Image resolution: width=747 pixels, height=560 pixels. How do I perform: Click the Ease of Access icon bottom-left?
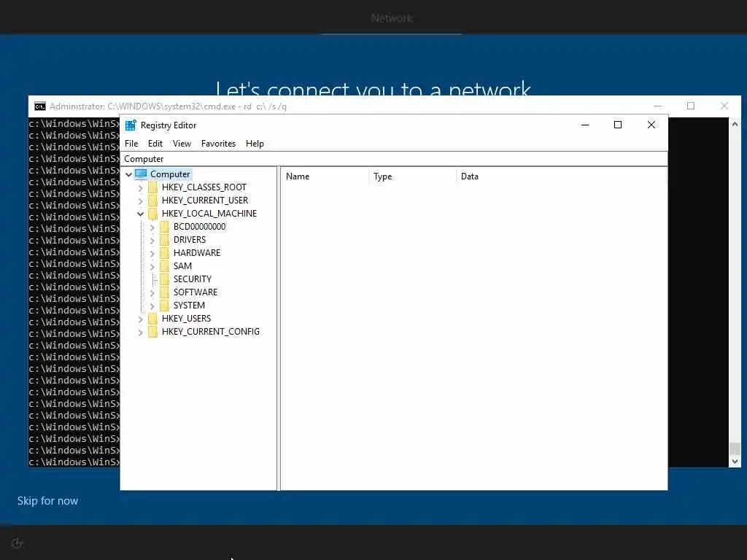18,542
